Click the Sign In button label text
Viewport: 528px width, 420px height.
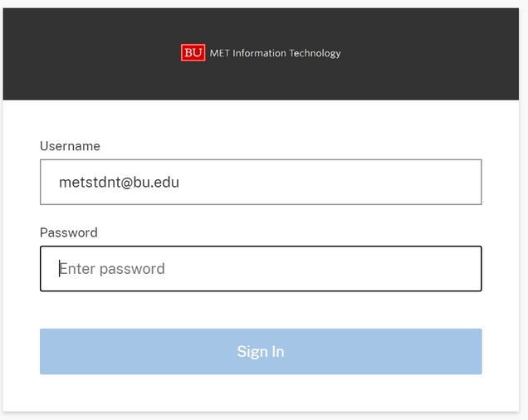261,352
